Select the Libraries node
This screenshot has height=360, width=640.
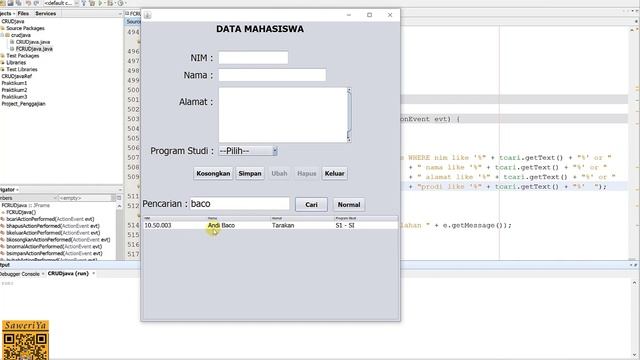(16, 62)
